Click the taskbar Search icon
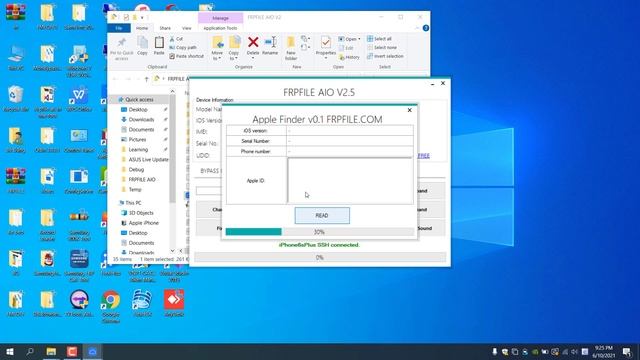Screen dimensions: 640x360 (30, 351)
